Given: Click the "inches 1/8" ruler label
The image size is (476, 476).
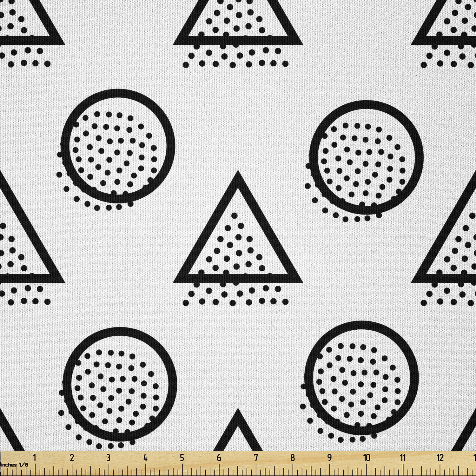Looking at the screenshot, I should click(x=14, y=465).
